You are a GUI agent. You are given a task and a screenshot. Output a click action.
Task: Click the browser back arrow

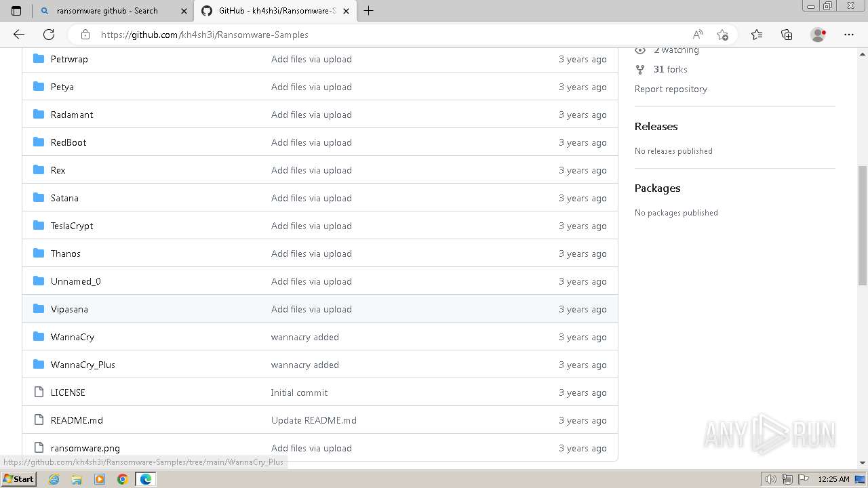pyautogui.click(x=19, y=35)
